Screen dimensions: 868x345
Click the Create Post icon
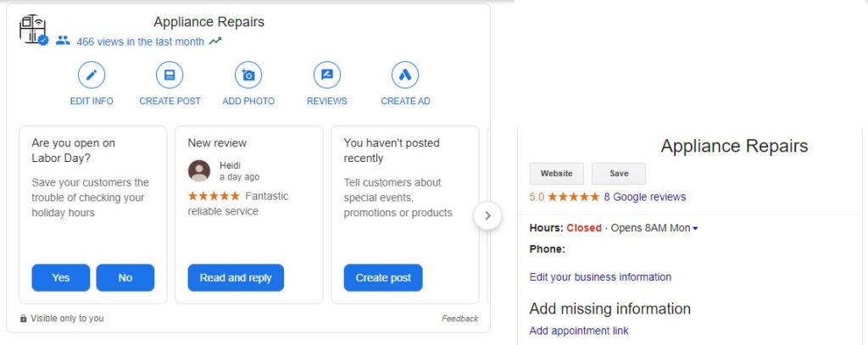pyautogui.click(x=170, y=75)
